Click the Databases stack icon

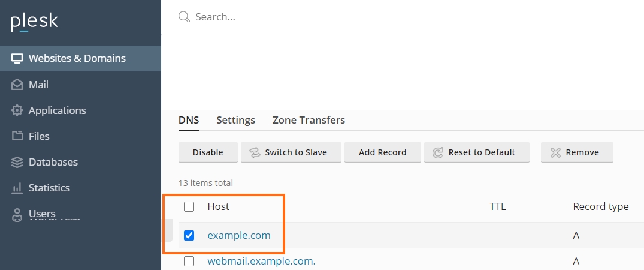17,162
